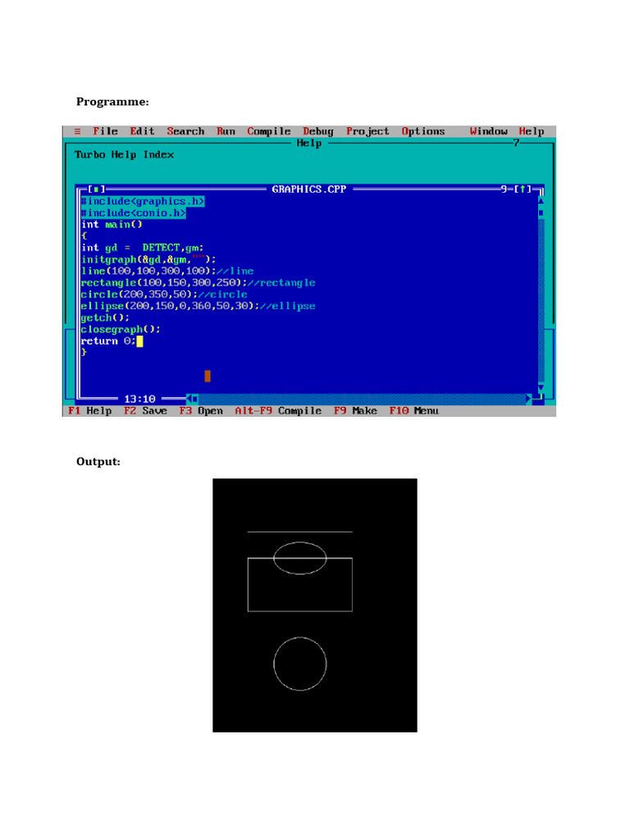The width and height of the screenshot is (630, 840).
Task: Click F10 Menu in status bar
Action: click(x=413, y=411)
